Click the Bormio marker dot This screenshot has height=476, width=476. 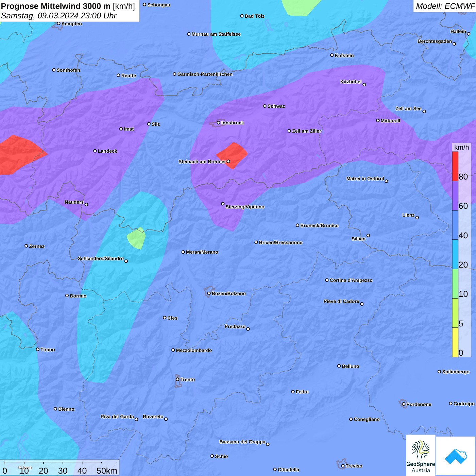67,295
